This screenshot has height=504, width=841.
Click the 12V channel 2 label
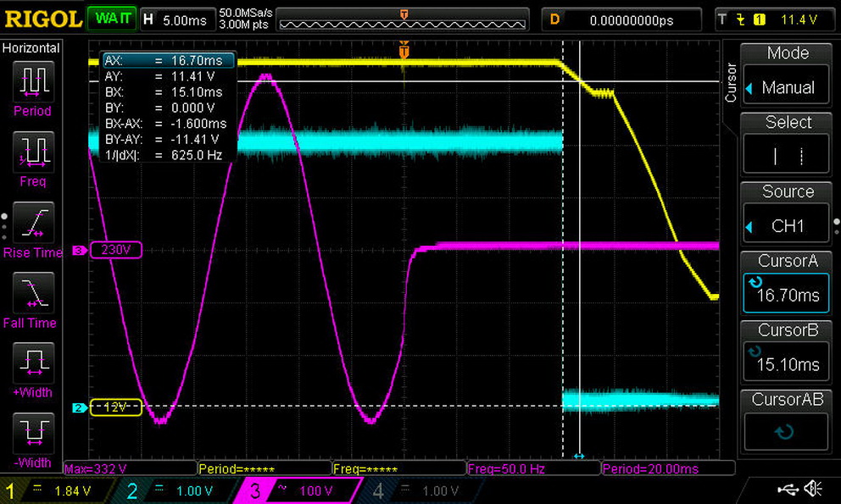[x=116, y=407]
